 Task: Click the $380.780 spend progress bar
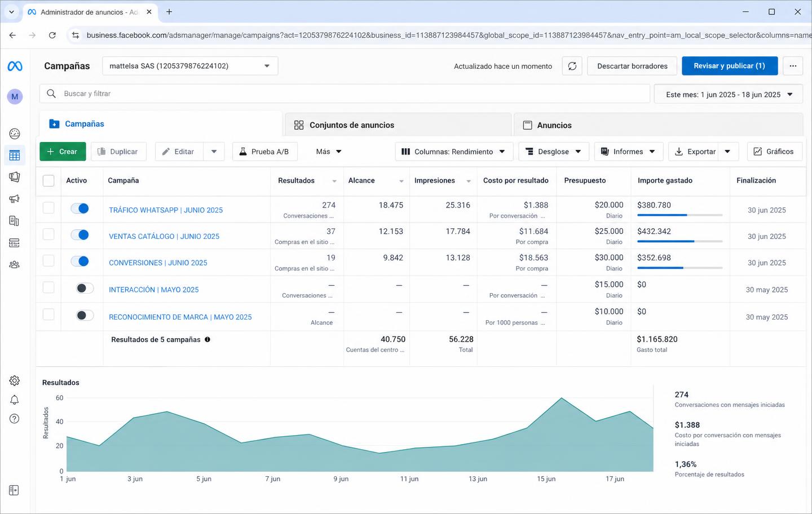pos(679,215)
